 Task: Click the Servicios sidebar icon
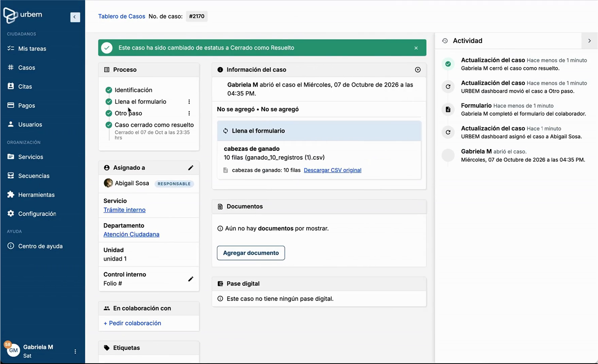(x=11, y=156)
